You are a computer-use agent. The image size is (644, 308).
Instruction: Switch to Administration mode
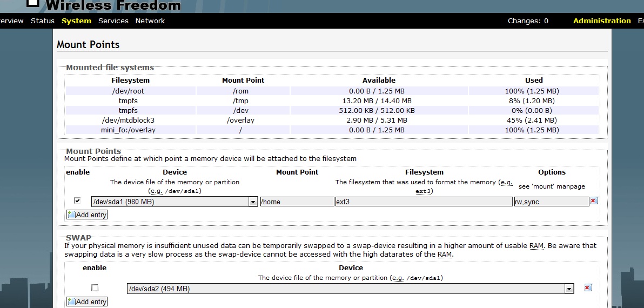[x=602, y=21]
